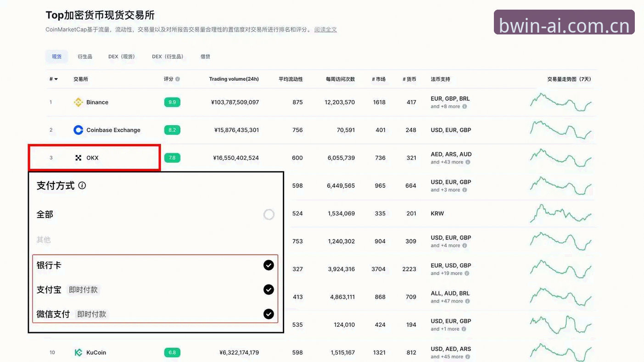Switch to the 现货 tab
The image size is (644, 362).
click(56, 56)
